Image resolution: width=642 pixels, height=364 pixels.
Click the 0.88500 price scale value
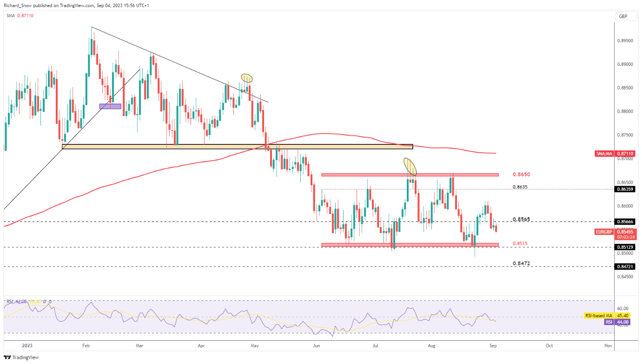pyautogui.click(x=625, y=88)
